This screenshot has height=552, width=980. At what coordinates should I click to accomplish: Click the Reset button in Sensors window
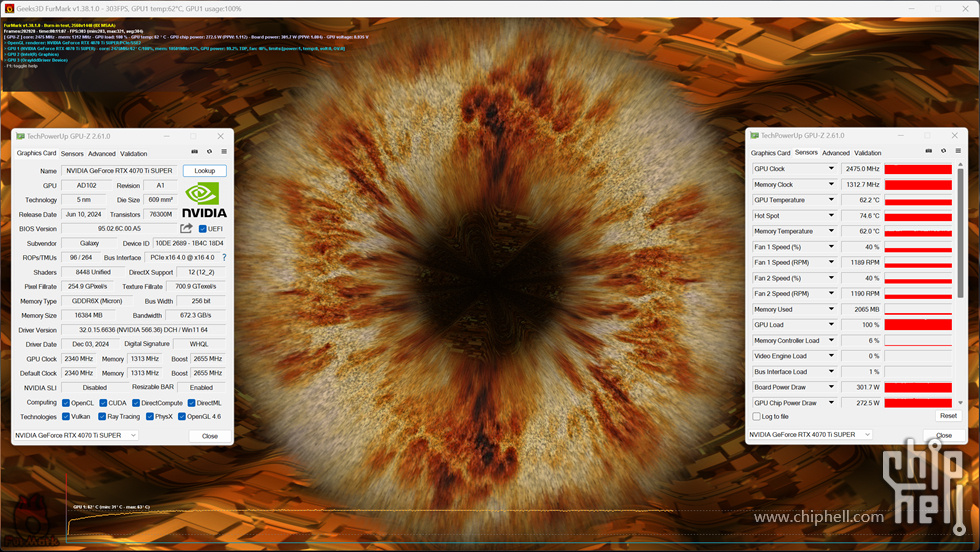(x=948, y=416)
